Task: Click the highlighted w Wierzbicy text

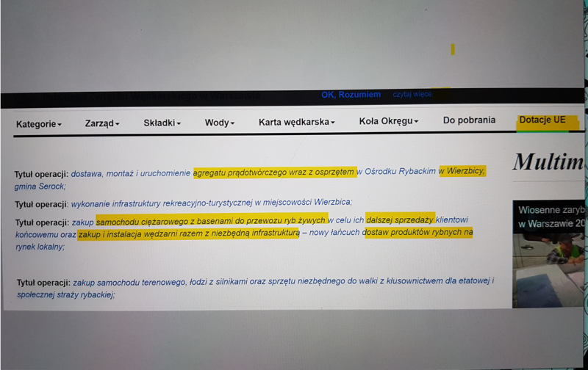Action: coord(462,171)
